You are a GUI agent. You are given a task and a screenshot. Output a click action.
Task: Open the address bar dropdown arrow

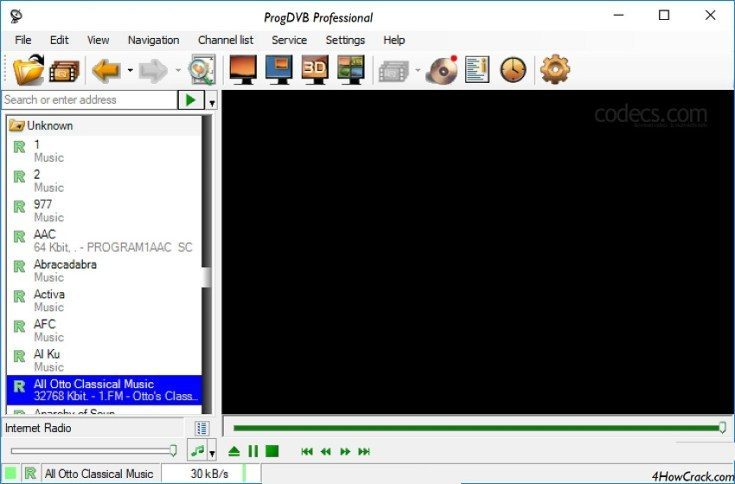coord(212,101)
